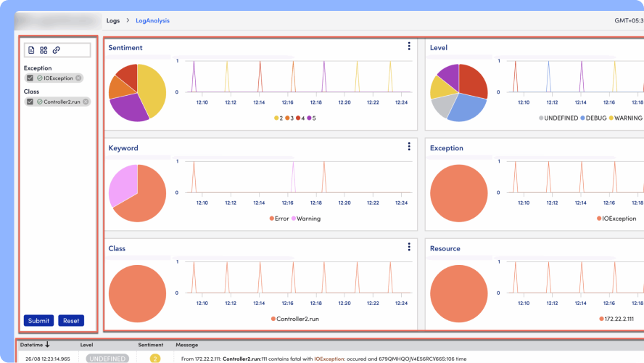
Task: Toggle the Warning keyword legend item
Action: pyautogui.click(x=306, y=219)
